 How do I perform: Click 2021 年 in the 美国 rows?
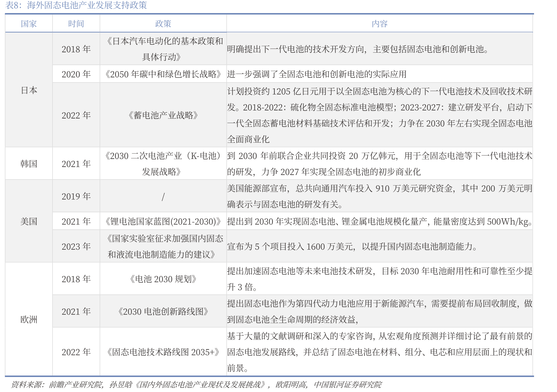tap(76, 221)
